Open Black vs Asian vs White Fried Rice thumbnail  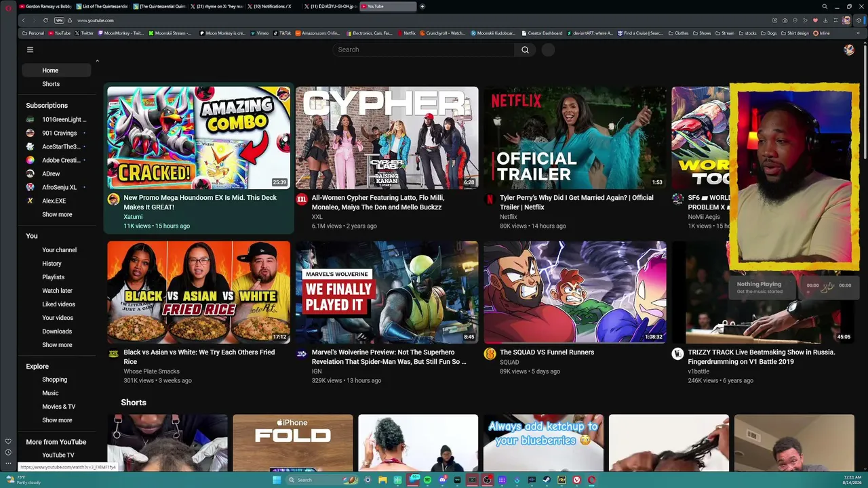click(x=199, y=292)
